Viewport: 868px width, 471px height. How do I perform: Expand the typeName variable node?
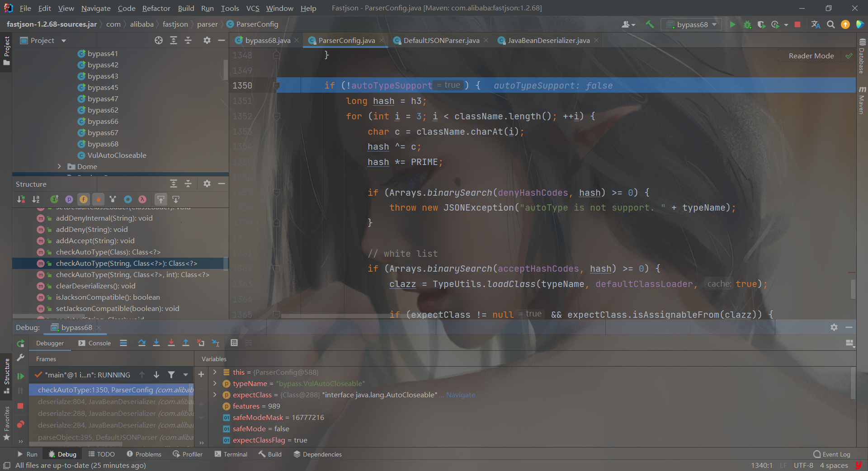coord(215,383)
